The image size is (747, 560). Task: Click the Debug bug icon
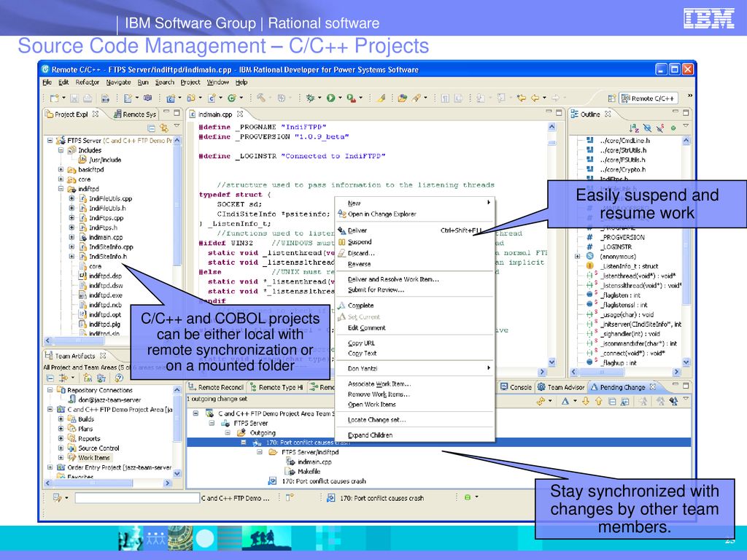(x=310, y=98)
